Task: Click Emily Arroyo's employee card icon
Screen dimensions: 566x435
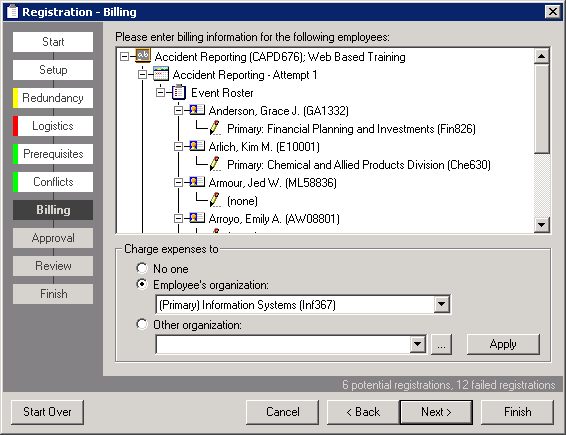Action: click(x=197, y=218)
